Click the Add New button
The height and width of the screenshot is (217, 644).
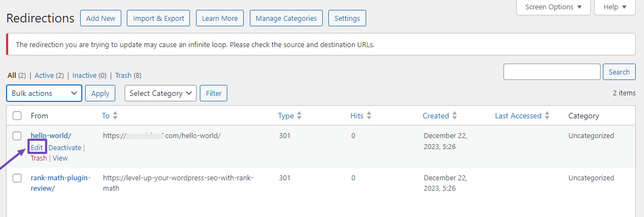point(100,19)
